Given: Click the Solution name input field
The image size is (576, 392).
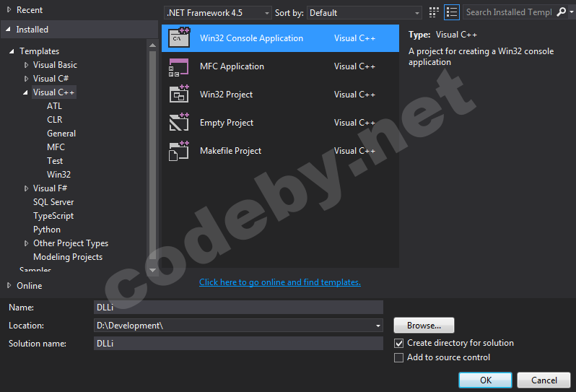Looking at the screenshot, I should [238, 344].
